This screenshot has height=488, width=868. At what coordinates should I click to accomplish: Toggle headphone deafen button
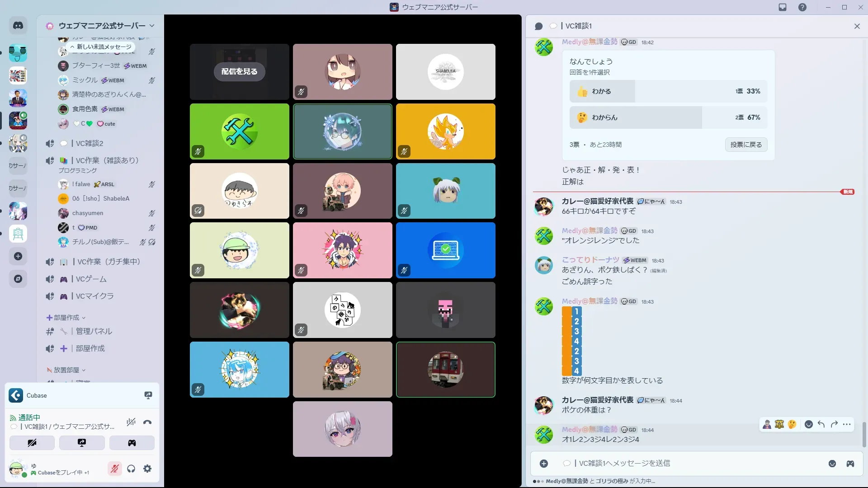pyautogui.click(x=131, y=469)
